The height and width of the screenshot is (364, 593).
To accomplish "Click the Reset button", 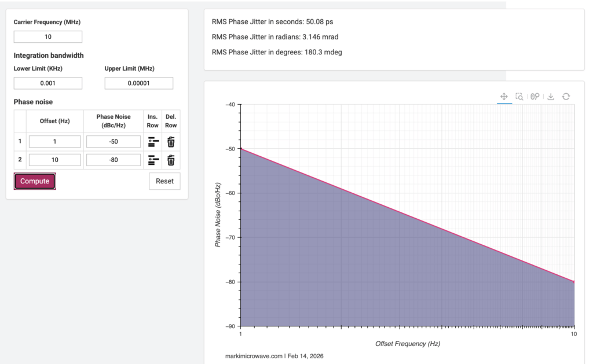I will [164, 181].
